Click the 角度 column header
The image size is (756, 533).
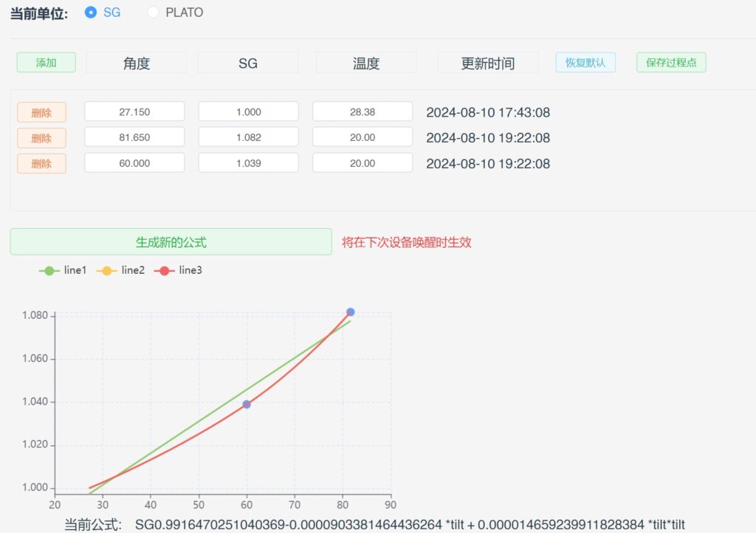137,63
